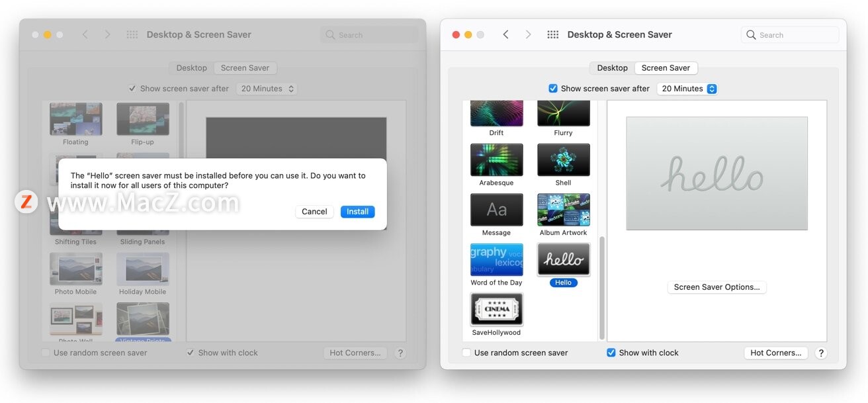The image size is (868, 403).
Task: Choose the Arabesque screen saver
Action: tap(496, 160)
